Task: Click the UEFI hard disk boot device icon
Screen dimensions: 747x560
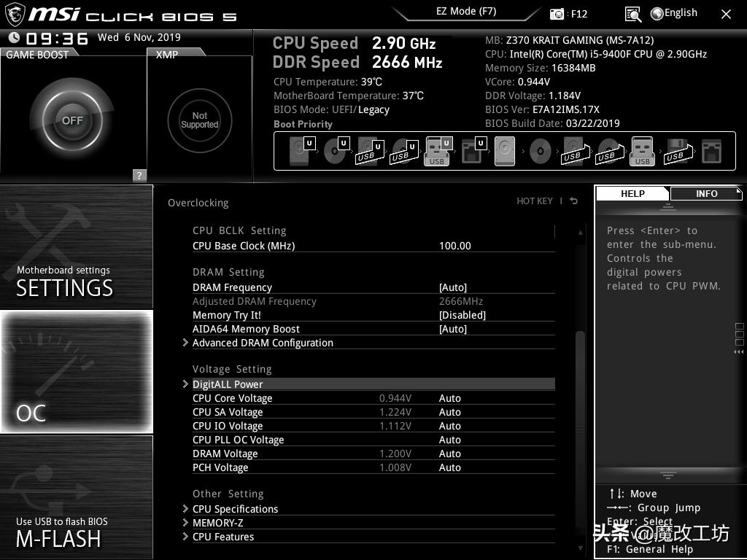Action: [302, 151]
